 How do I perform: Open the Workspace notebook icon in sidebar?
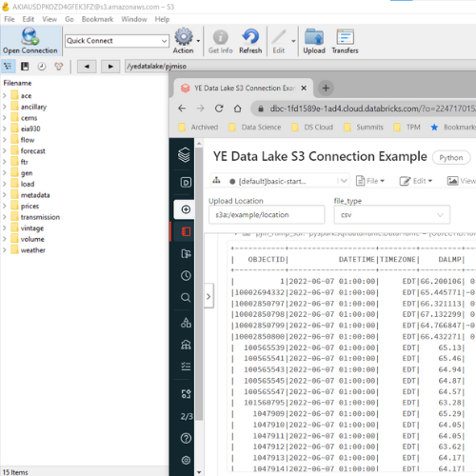tap(186, 231)
